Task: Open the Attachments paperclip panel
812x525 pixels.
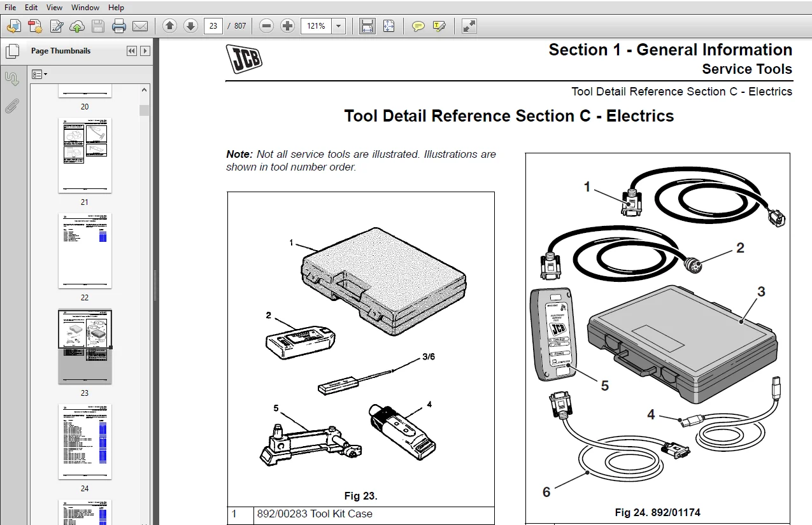Action: [12, 105]
